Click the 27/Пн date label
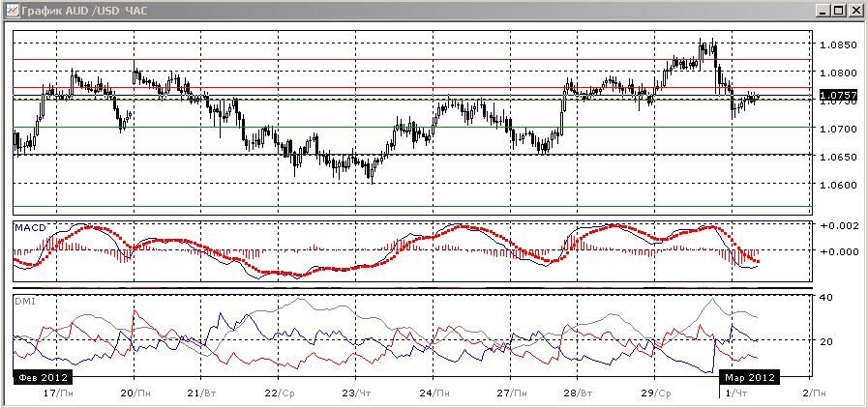Screen dimensions: 868x408 coord(512,393)
